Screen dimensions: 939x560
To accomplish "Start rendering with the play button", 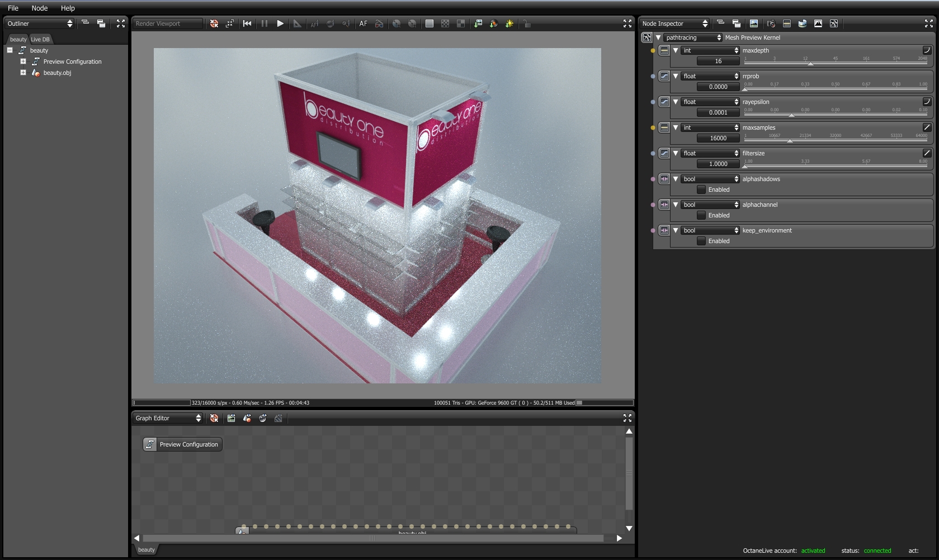I will click(280, 23).
